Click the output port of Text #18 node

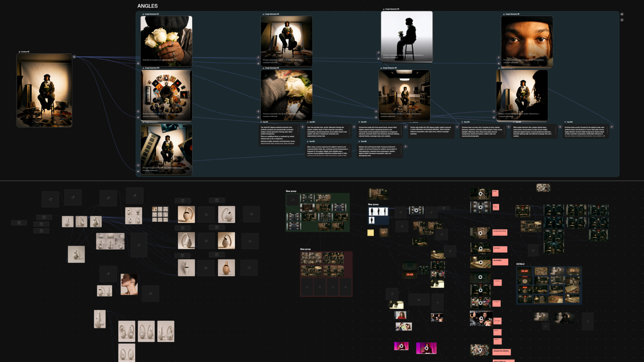[406, 146]
